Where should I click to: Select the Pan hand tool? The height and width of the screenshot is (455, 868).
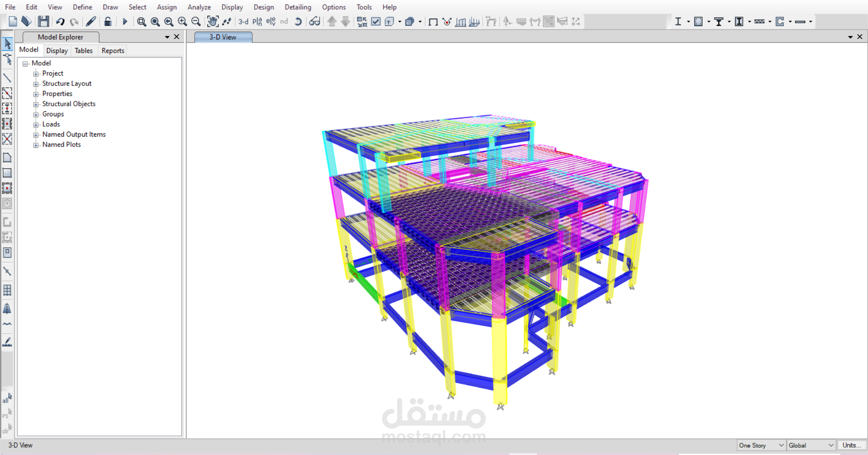(212, 21)
